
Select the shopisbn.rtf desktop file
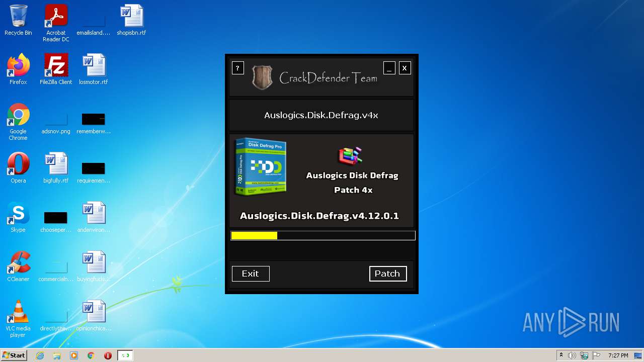(131, 20)
